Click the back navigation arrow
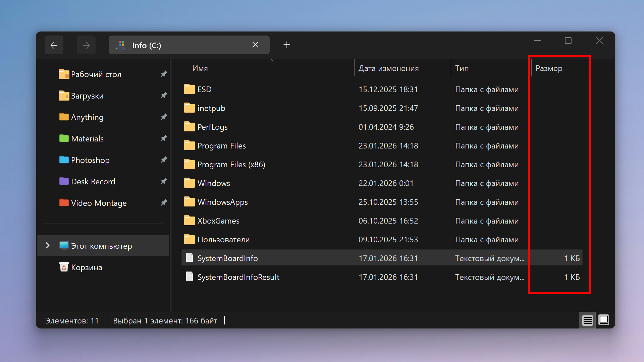644x362 pixels. tap(54, 45)
